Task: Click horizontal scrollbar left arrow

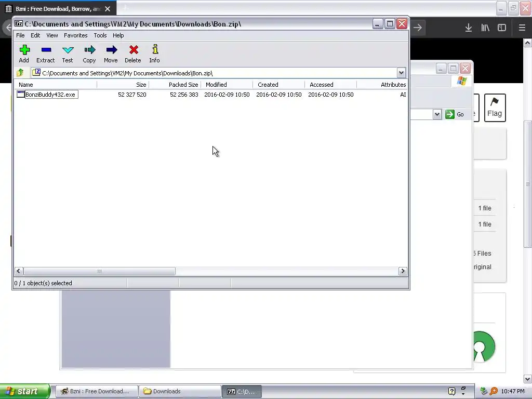Action: click(x=19, y=271)
